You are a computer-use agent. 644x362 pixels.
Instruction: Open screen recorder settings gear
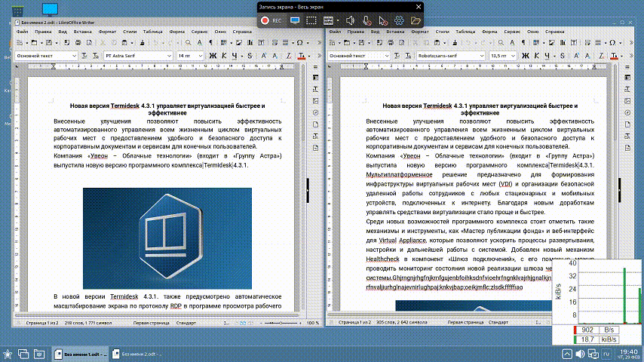pos(399,20)
